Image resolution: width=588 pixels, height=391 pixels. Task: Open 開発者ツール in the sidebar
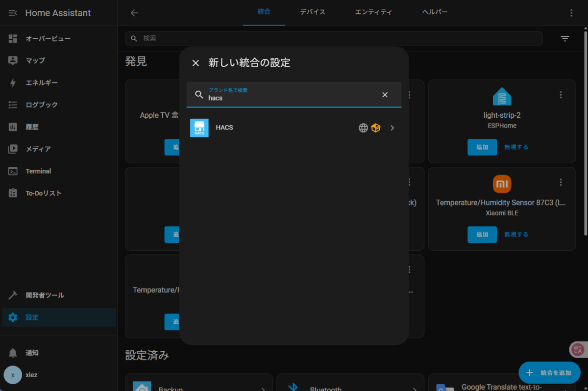tap(59, 295)
